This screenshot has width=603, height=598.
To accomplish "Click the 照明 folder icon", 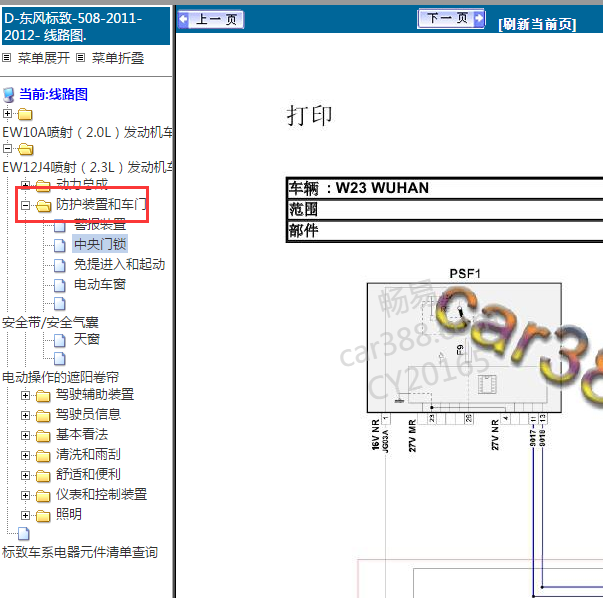I will [43, 516].
